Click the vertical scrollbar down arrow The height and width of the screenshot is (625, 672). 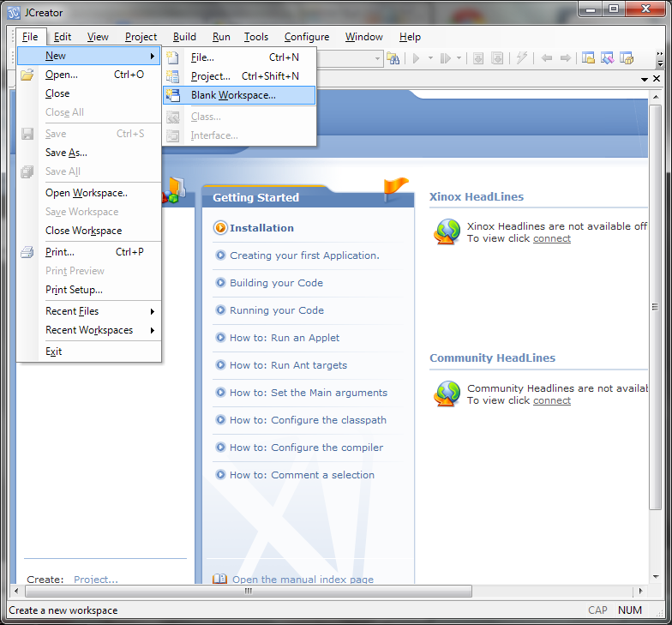pos(656,577)
